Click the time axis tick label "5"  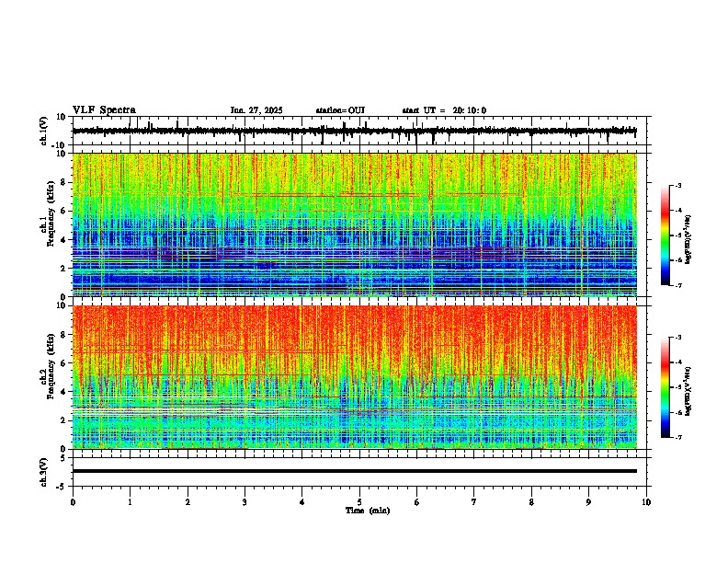click(359, 502)
